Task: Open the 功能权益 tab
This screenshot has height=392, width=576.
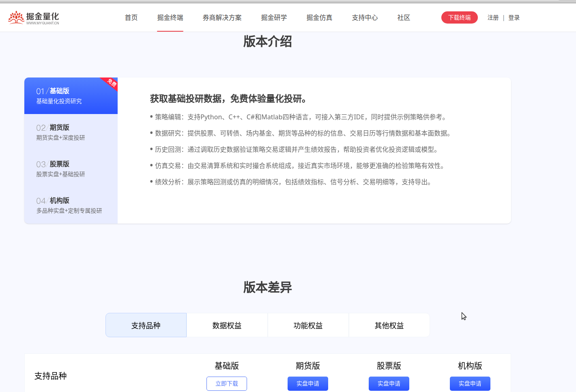Action: [308, 325]
